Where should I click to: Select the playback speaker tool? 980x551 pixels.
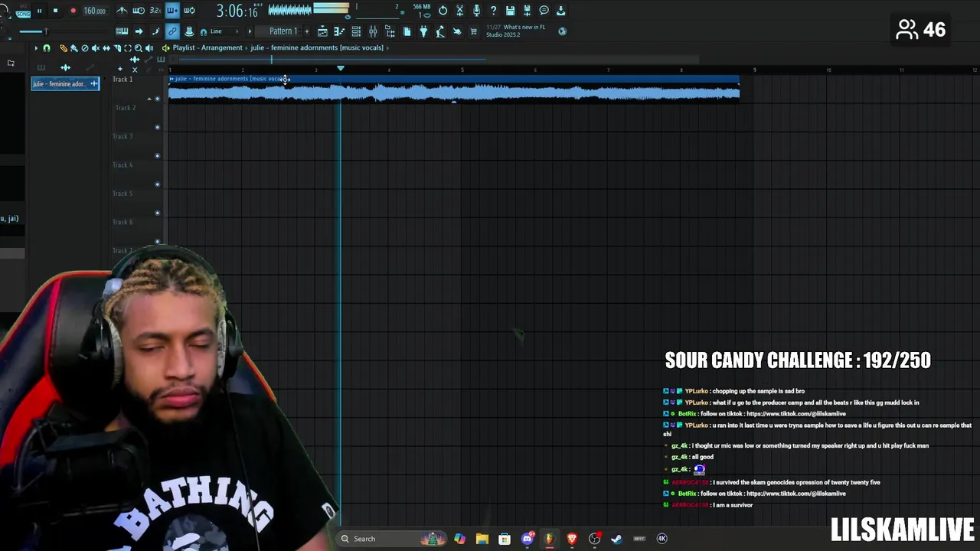pyautogui.click(x=149, y=47)
